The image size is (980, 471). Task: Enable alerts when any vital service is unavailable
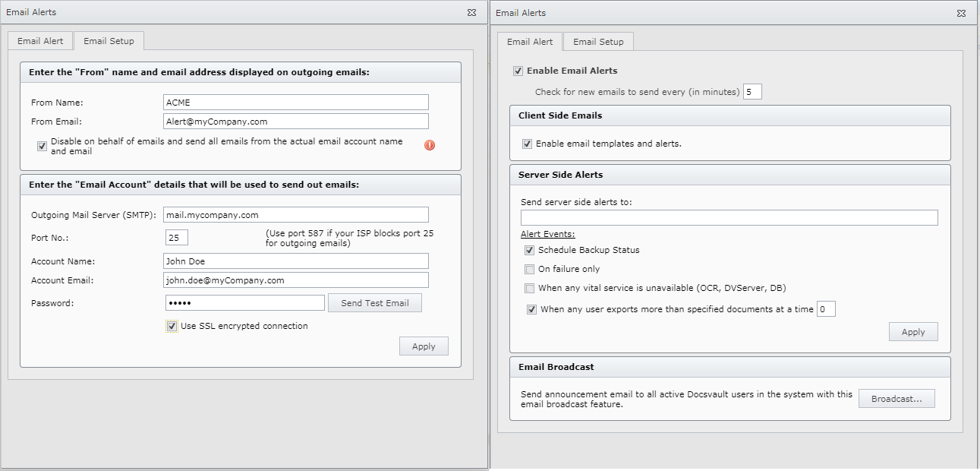529,288
